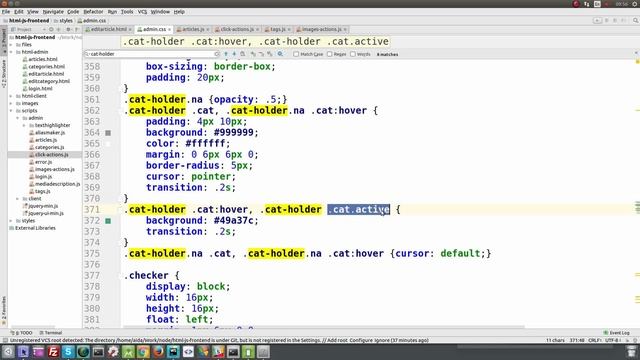
Task: Open the search filter settings magnifier icon
Action: (280, 54)
